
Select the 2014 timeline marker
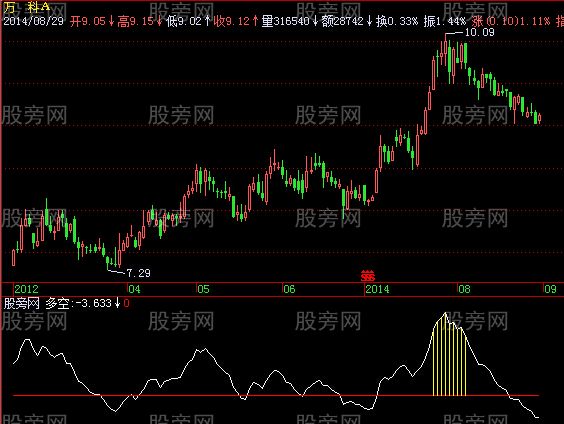click(x=377, y=289)
